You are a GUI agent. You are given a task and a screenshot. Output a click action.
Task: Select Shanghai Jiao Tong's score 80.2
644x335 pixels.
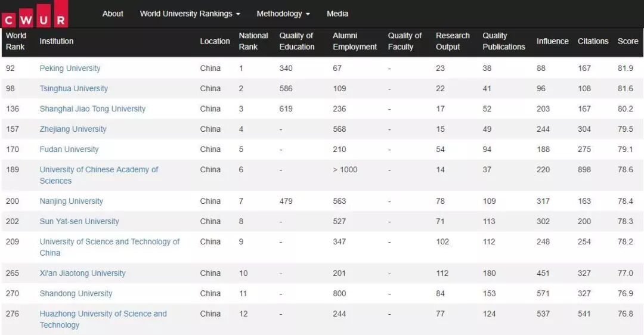point(625,109)
